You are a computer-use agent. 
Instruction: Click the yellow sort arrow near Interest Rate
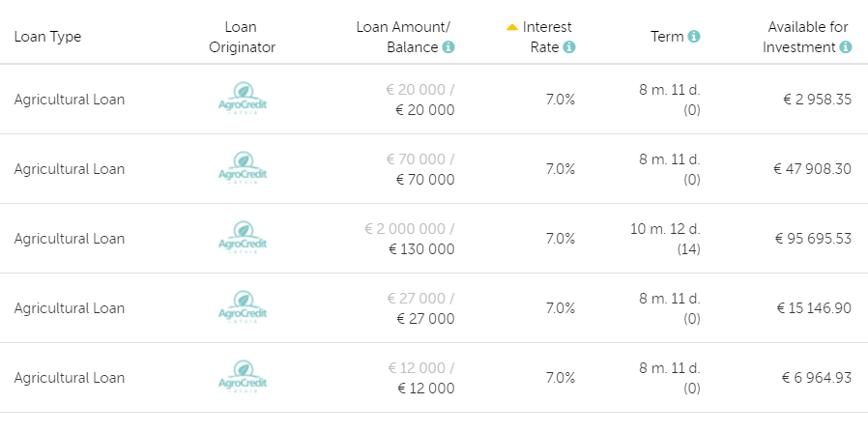512,27
